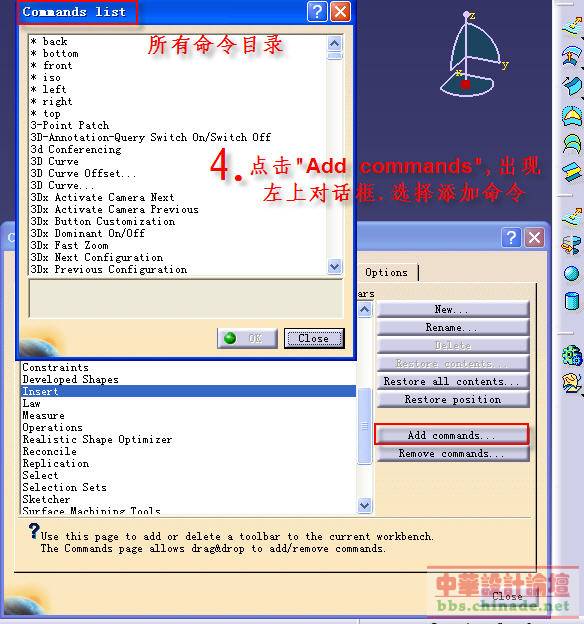
Task: Select '3D Curve Offset...' command entry
Action: coord(83,174)
